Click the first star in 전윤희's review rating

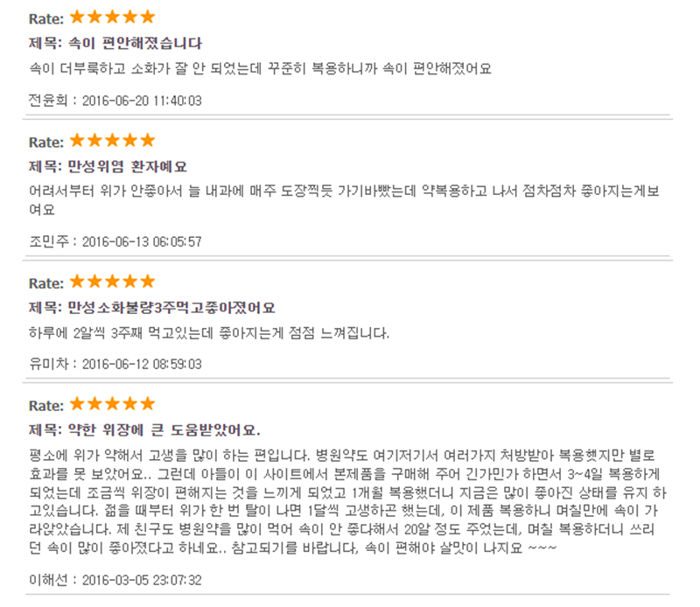tap(77, 17)
